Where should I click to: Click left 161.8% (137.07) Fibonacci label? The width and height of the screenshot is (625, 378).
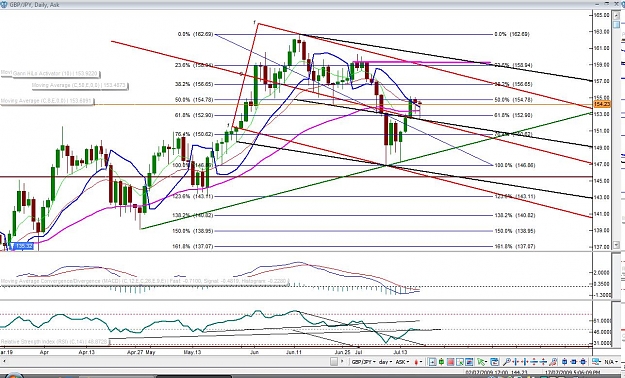pyautogui.click(x=193, y=246)
